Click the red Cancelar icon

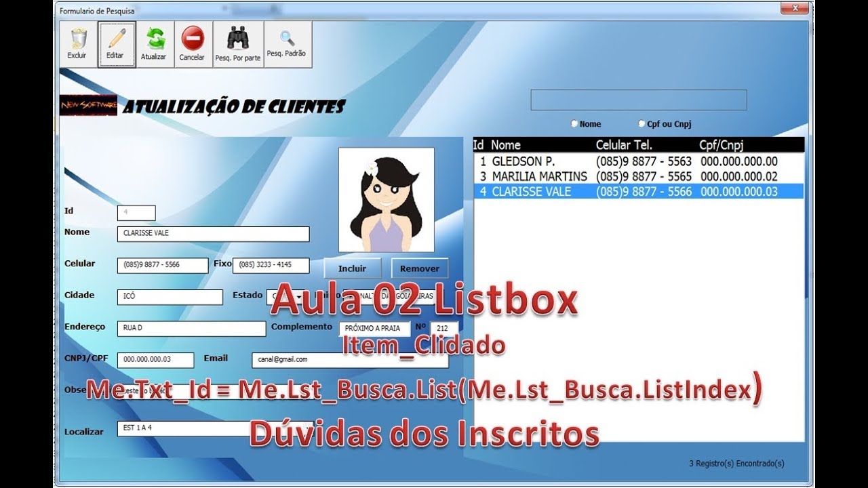click(x=193, y=44)
